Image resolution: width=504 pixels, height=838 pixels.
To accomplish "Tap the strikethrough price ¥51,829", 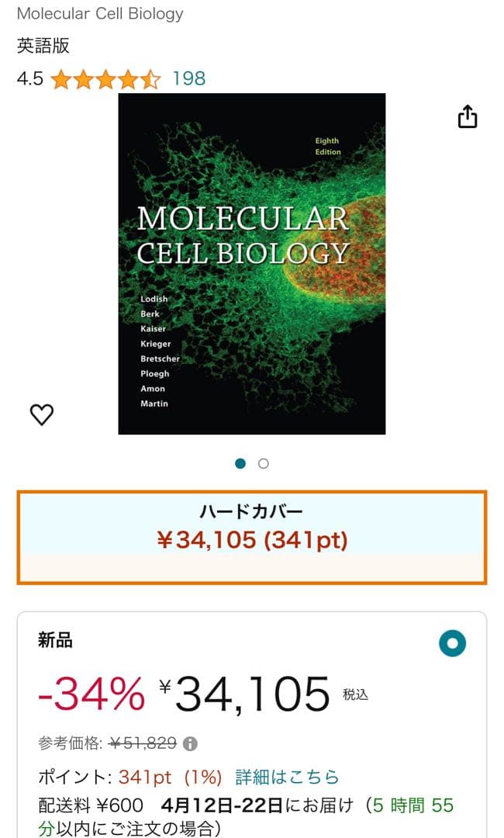I will click(x=142, y=743).
